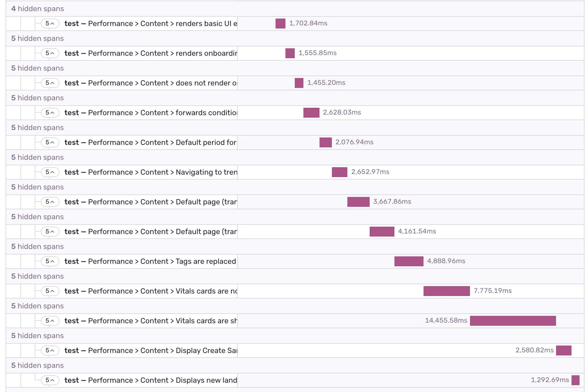
Task: Collapse the forwards conditions span group
Action: (x=49, y=113)
